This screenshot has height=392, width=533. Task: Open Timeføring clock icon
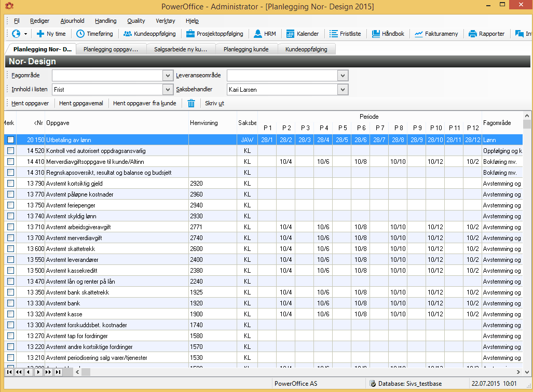80,34
